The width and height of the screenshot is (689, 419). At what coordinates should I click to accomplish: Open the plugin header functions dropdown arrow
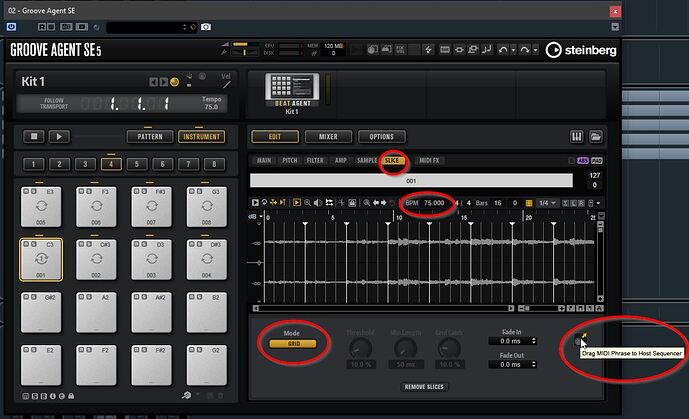615,27
